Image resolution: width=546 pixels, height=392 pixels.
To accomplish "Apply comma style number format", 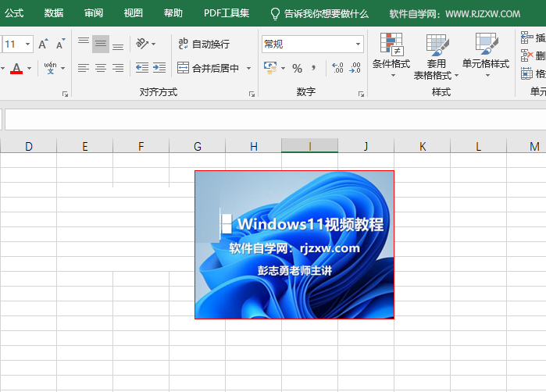I will point(314,67).
